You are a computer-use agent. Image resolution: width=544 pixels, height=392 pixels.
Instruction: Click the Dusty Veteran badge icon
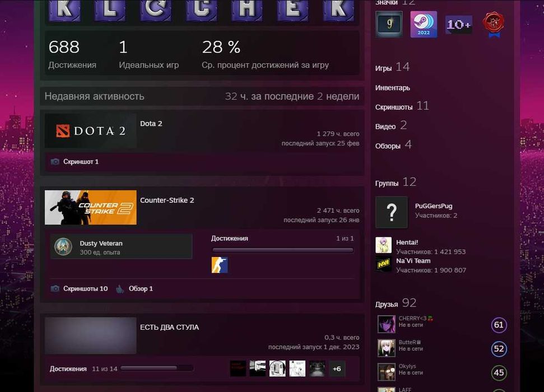click(x=63, y=246)
